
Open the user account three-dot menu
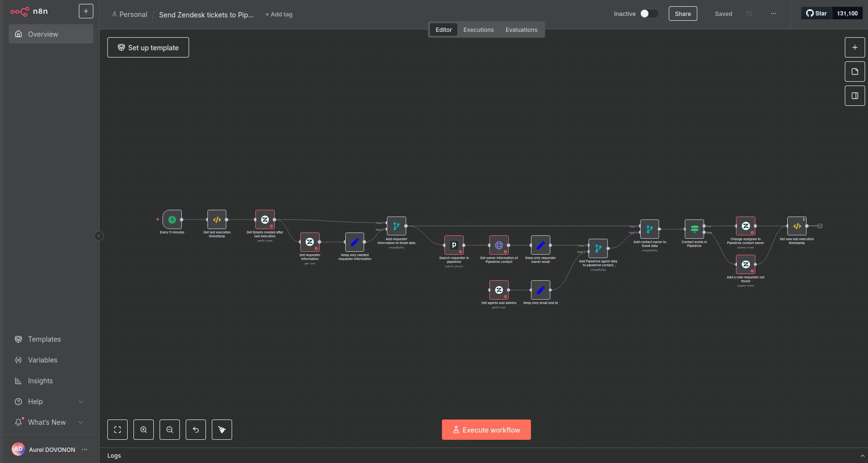coord(85,449)
